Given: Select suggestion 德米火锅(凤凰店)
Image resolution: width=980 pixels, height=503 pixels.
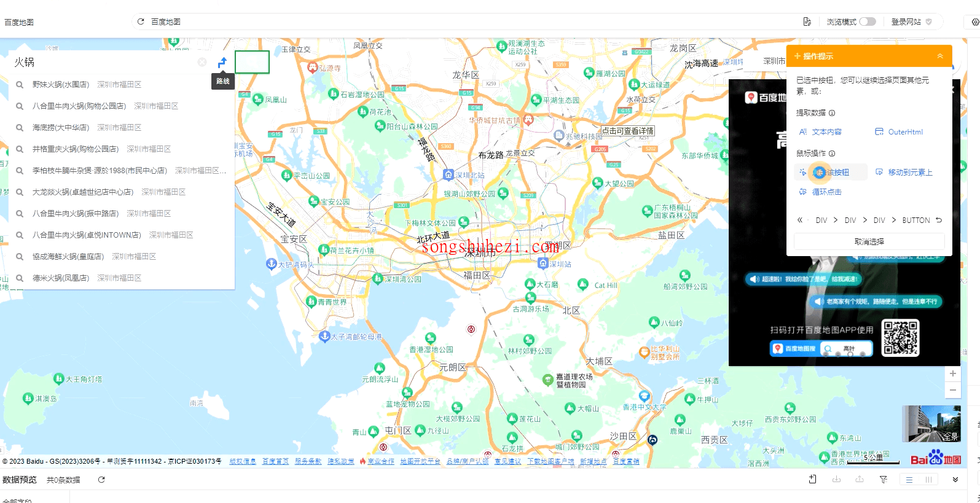Looking at the screenshot, I should [122, 278].
